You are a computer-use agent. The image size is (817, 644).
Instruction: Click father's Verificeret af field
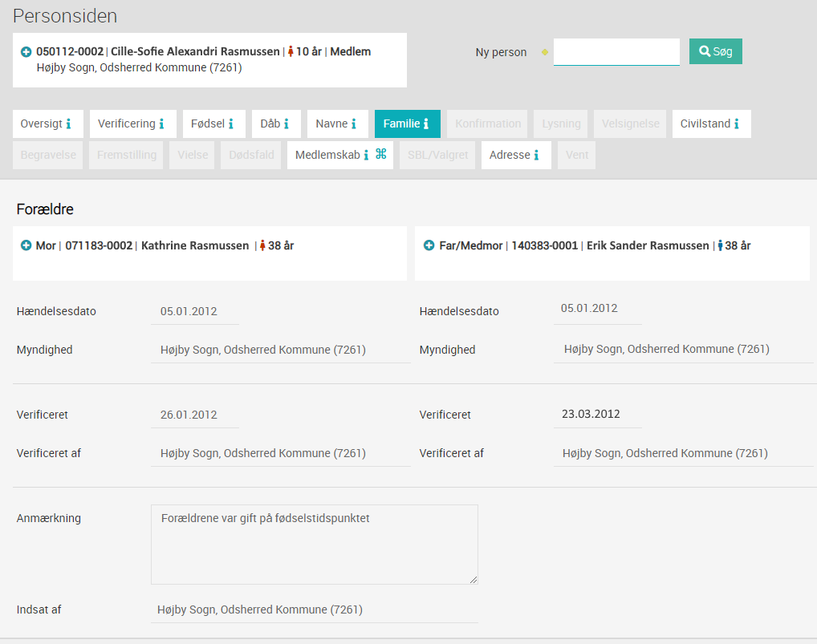point(683,453)
